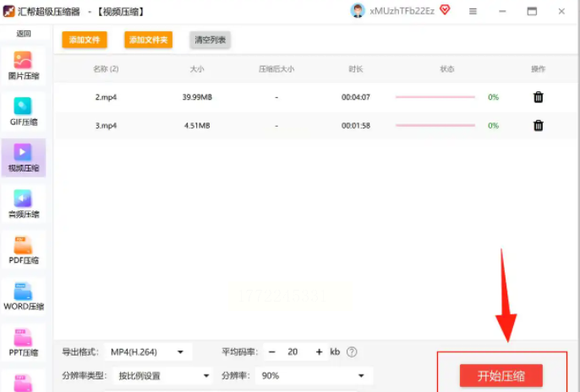Viewport: 580px width, 392px height.
Task: Click the duration 00:04:07
Action: [355, 97]
